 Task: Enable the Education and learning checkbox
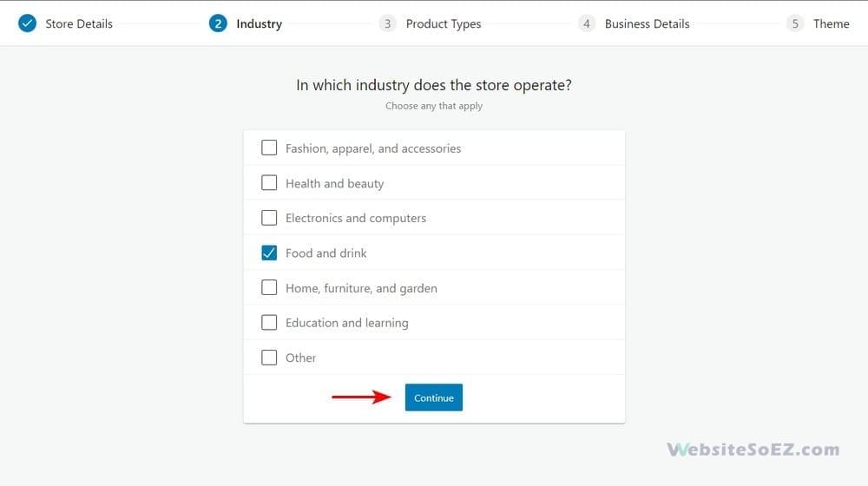pos(269,322)
